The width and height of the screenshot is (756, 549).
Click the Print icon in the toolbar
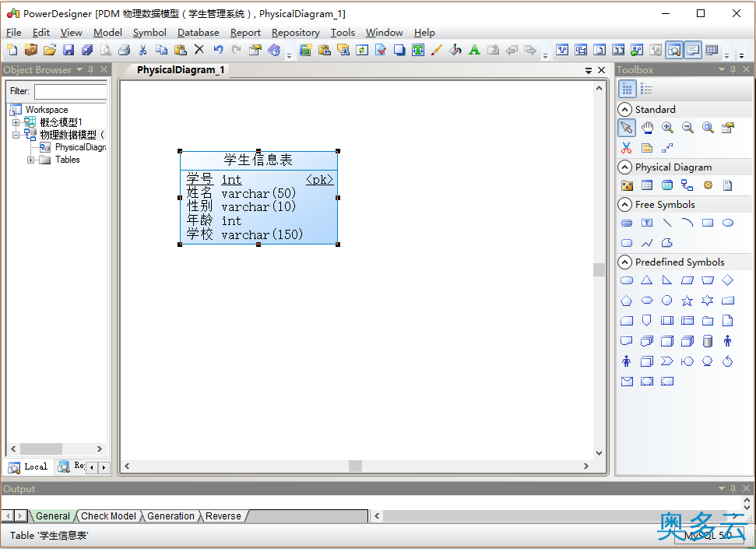[x=124, y=50]
